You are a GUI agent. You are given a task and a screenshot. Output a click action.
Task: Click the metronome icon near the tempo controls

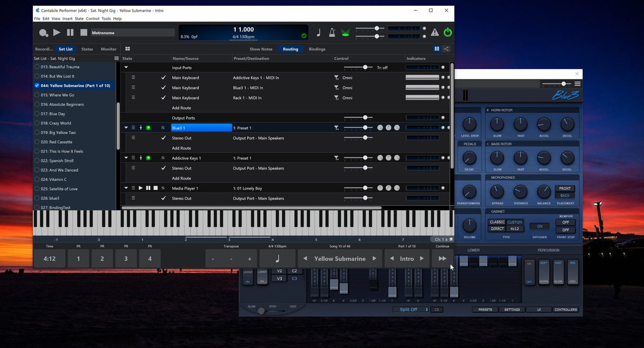332,32
